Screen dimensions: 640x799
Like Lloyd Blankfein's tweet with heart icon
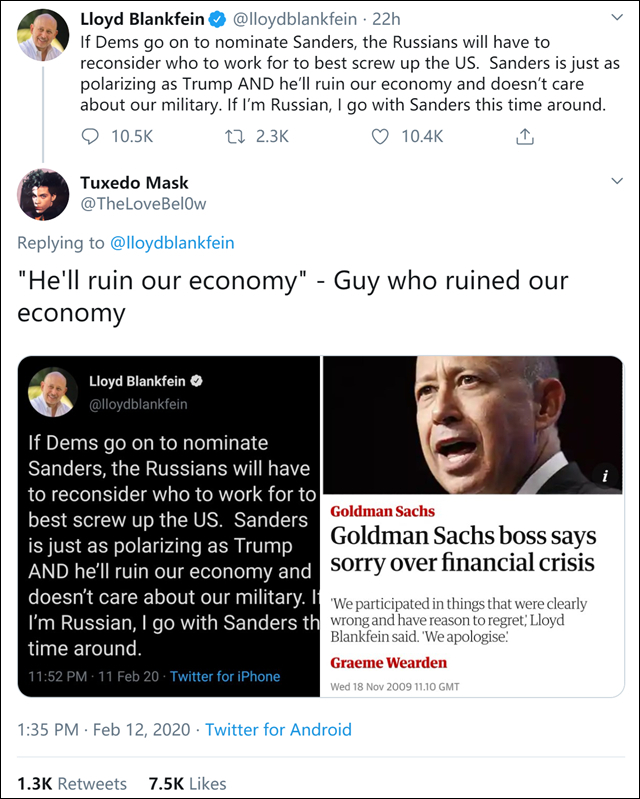coord(380,137)
